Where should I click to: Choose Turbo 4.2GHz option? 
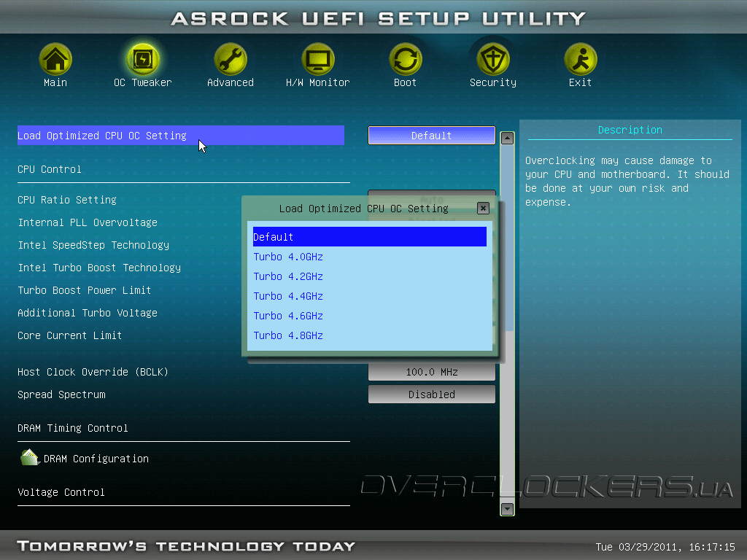(x=370, y=276)
